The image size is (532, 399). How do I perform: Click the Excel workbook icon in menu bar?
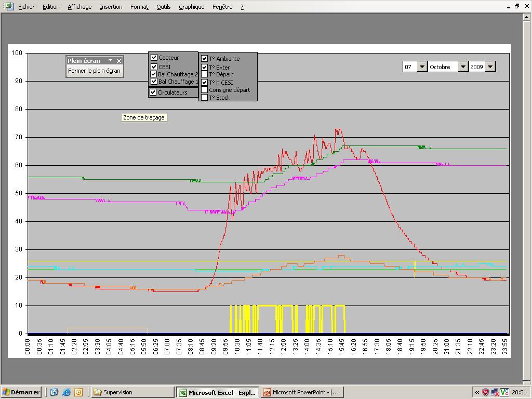click(x=9, y=6)
